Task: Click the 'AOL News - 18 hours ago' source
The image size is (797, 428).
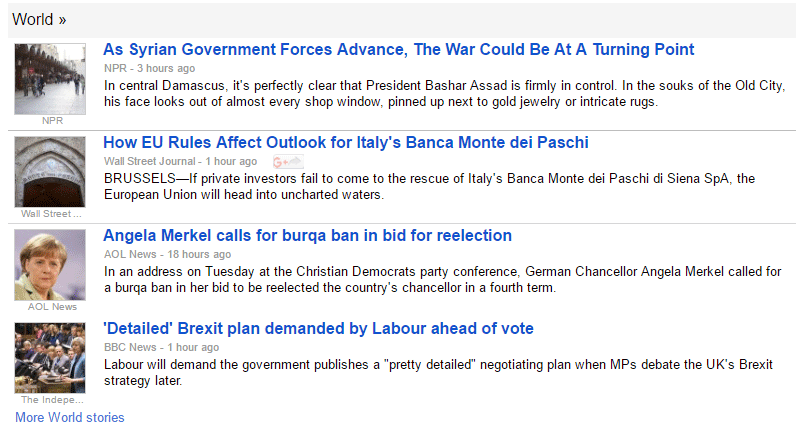Action: tap(167, 254)
